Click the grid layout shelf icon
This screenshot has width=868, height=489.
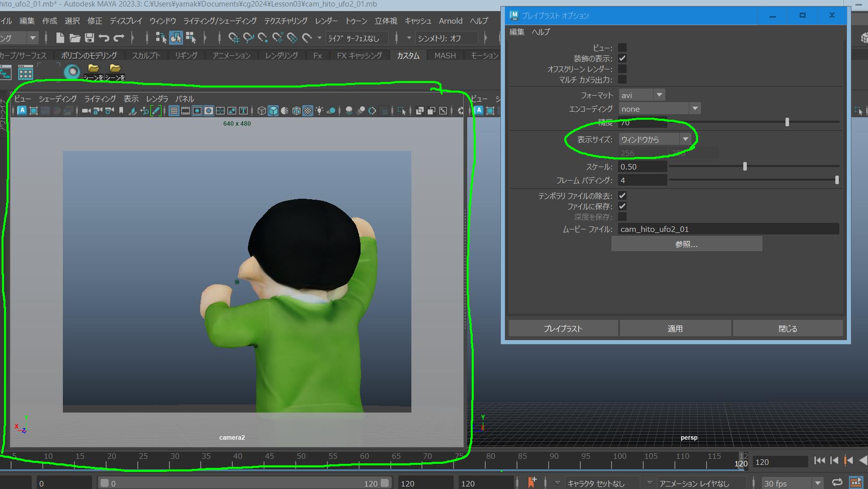(x=26, y=72)
